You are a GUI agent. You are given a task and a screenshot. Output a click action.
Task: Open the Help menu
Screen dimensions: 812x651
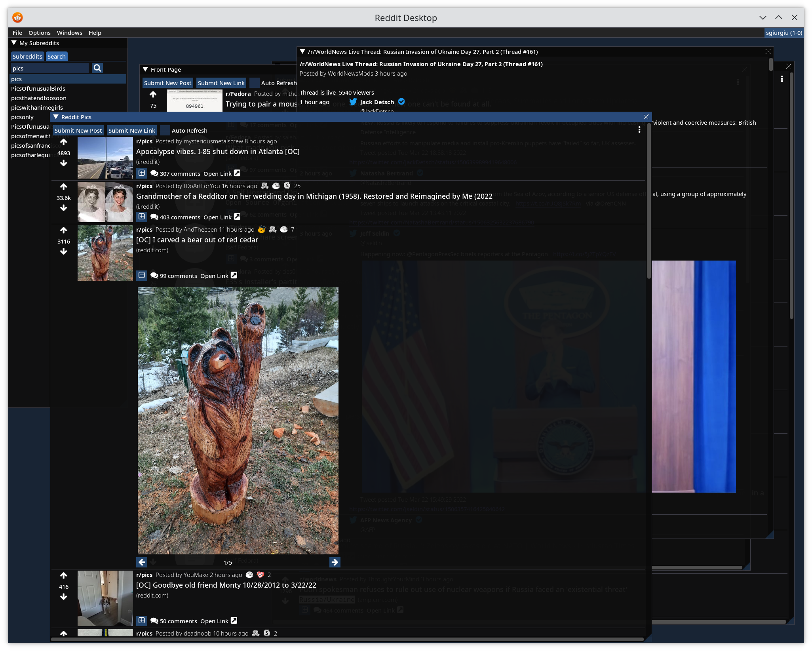pos(95,32)
